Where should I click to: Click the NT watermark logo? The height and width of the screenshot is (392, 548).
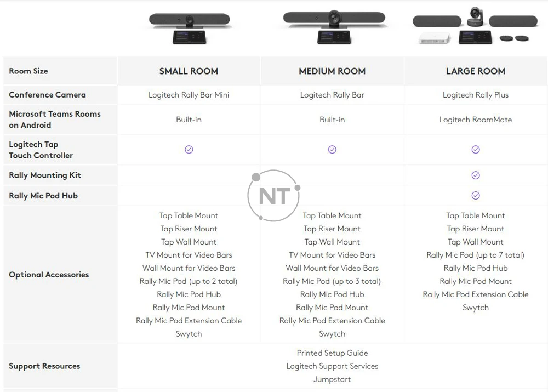(273, 196)
